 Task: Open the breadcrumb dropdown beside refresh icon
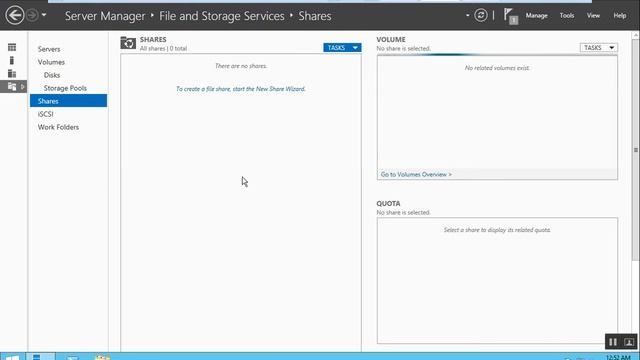click(x=467, y=16)
